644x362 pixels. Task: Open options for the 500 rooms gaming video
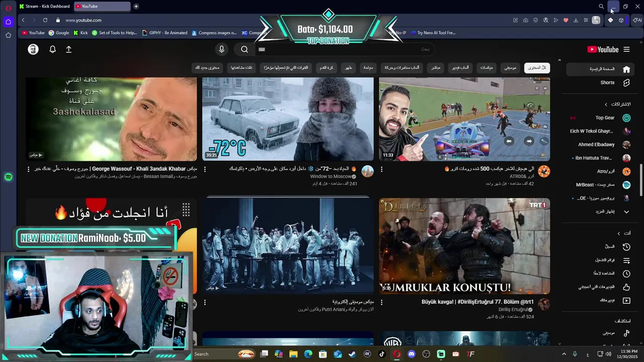pos(381,169)
